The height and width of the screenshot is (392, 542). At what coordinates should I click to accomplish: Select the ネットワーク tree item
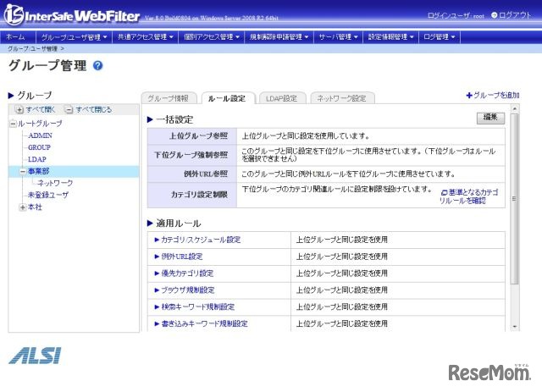tap(55, 183)
